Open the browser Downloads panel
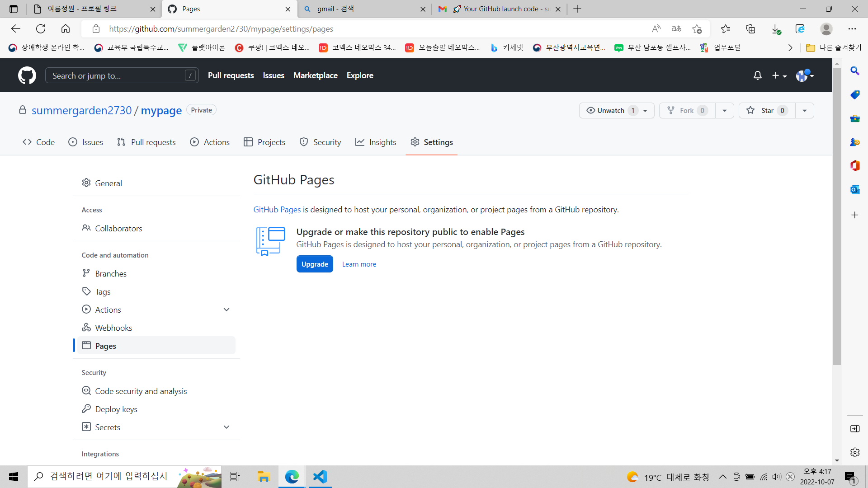 click(x=776, y=29)
